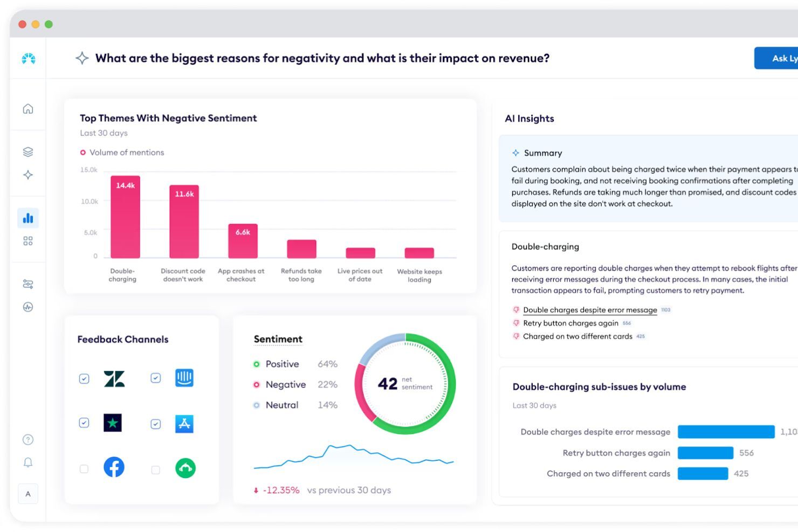Click the Ask button

[x=776, y=58]
